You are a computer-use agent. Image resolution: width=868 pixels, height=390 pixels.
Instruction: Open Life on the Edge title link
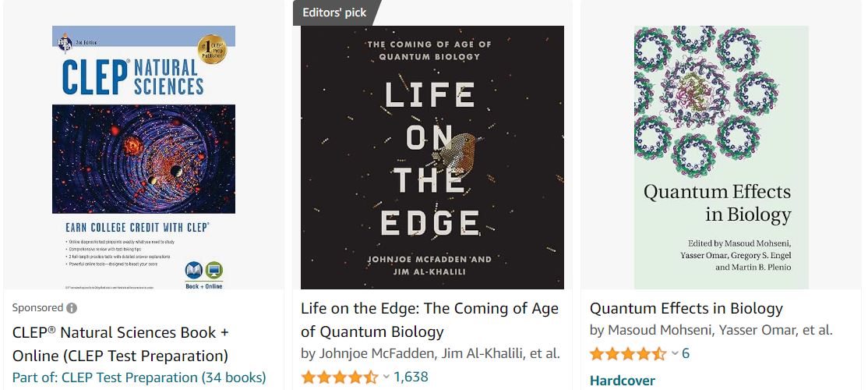pos(429,320)
